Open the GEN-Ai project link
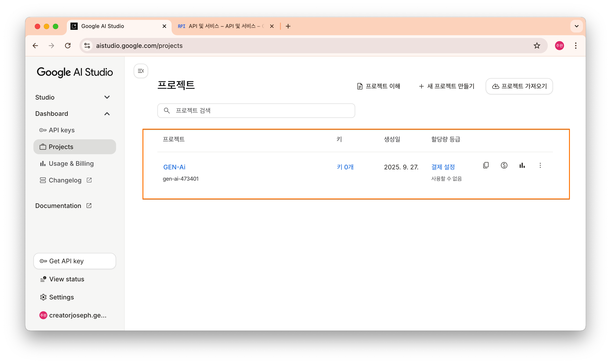The width and height of the screenshot is (611, 364). click(174, 167)
